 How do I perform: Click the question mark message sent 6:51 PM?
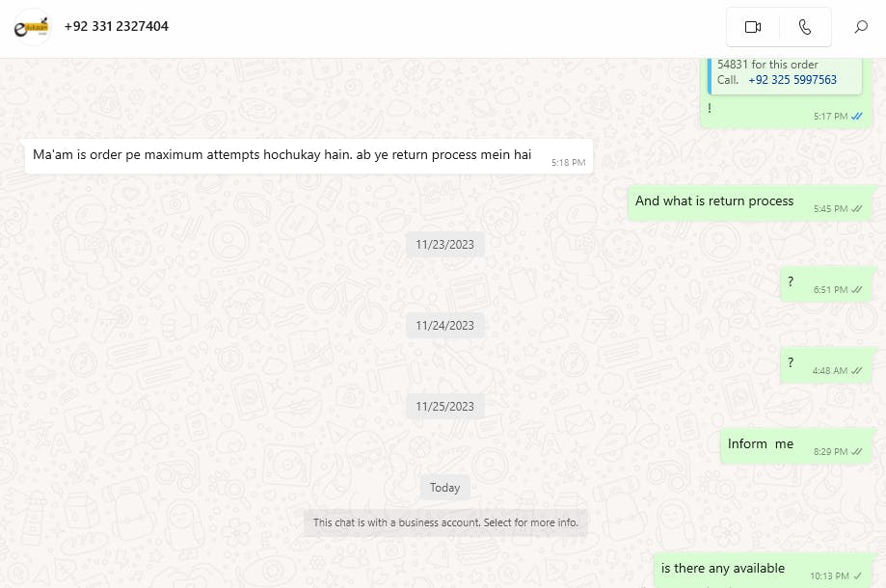pos(825,284)
